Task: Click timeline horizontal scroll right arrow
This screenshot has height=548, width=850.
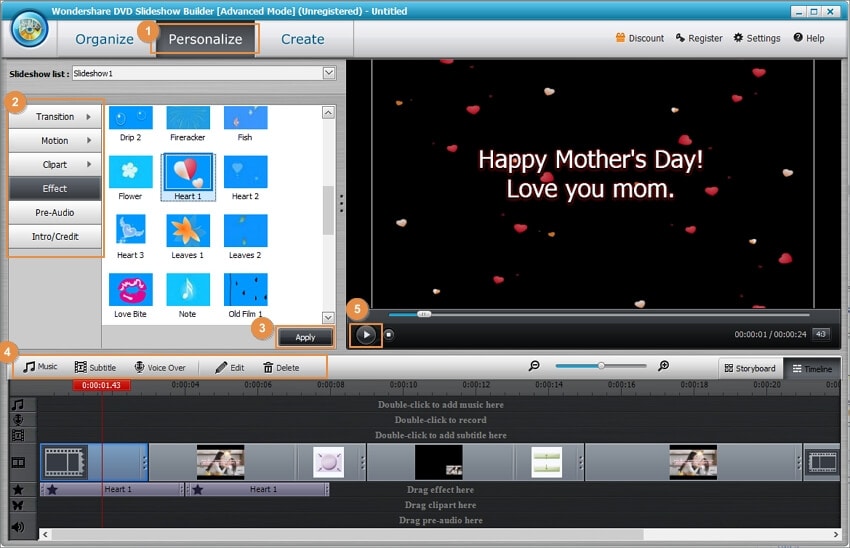Action: coord(835,534)
